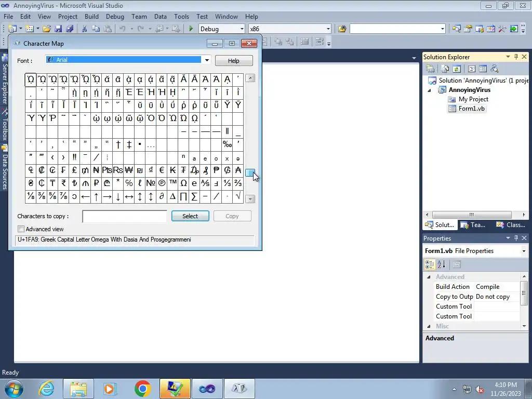This screenshot has width=532, height=399.
Task: Click View Class Diagram icon
Action: click(x=495, y=69)
